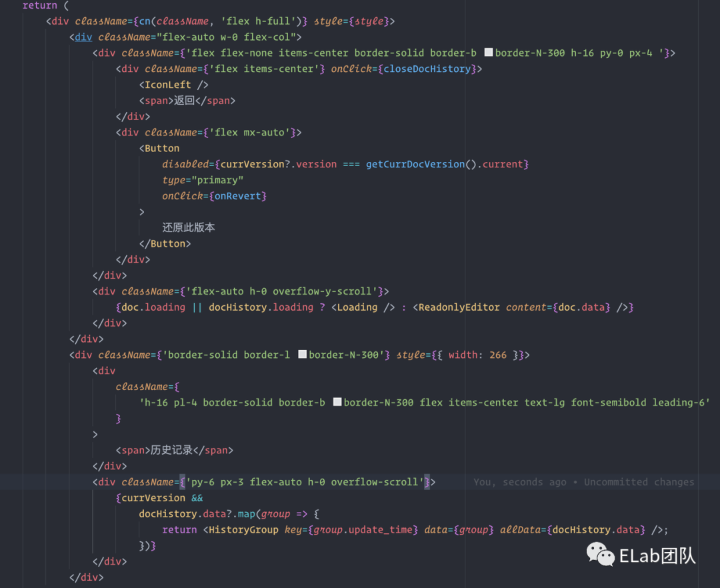
Task: Click the type="primary" attribute
Action: 203,180
